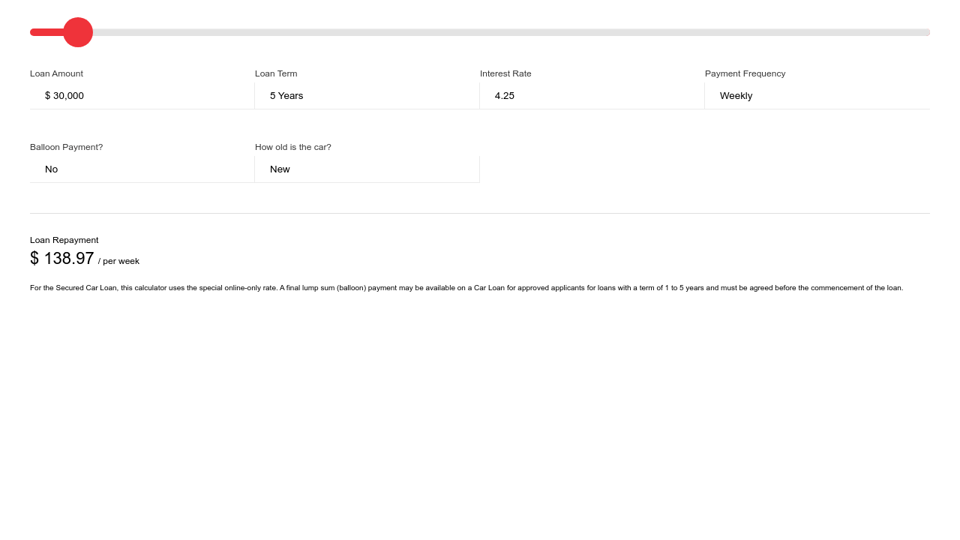Click the Loan Amount label
Image resolution: width=960 pixels, height=540 pixels.
tap(56, 74)
